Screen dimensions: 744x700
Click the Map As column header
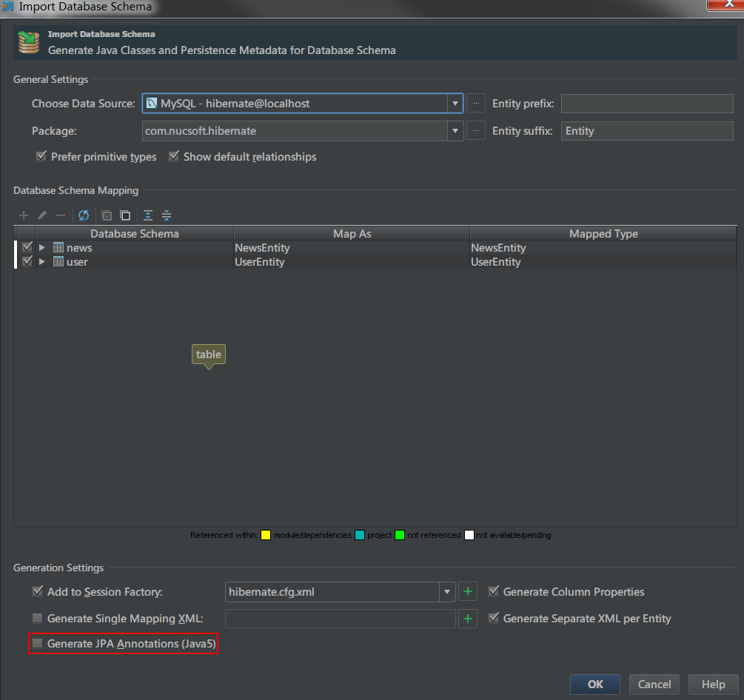point(352,233)
